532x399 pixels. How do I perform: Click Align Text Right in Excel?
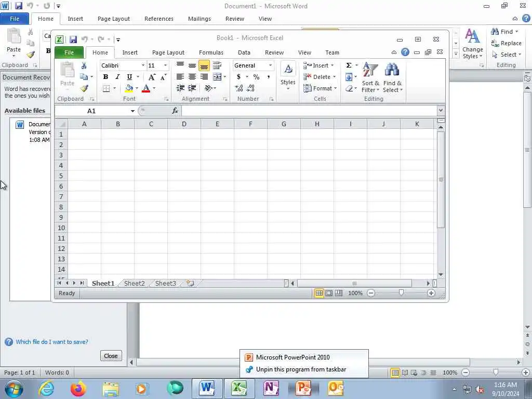pyautogui.click(x=204, y=77)
